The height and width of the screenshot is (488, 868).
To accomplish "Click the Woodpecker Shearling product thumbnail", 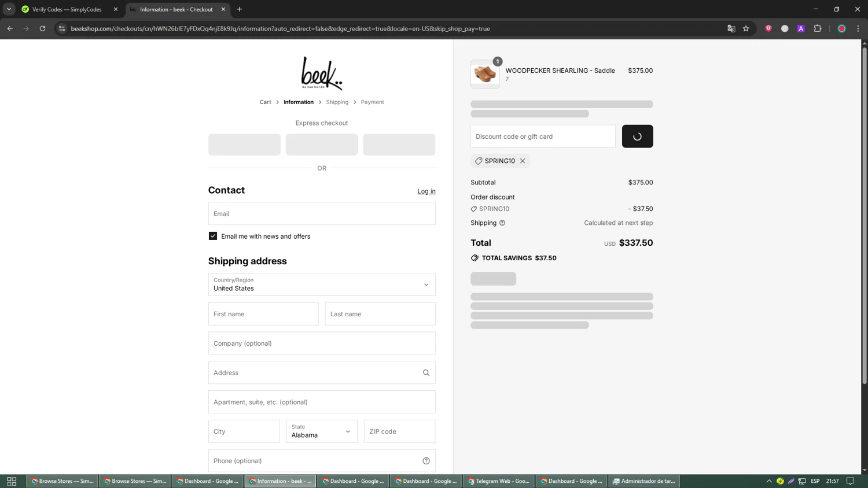I will pos(485,74).
